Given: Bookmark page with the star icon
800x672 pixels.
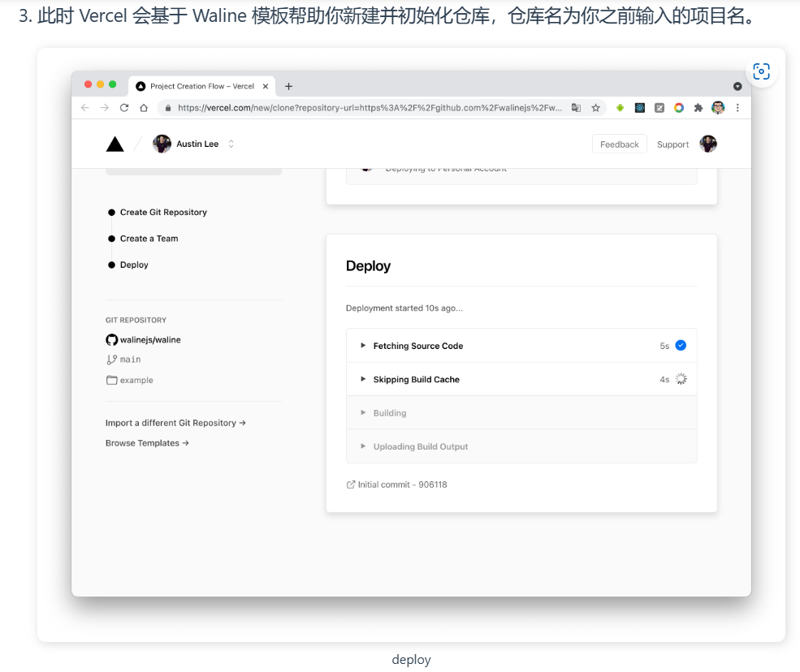Looking at the screenshot, I should 595,108.
